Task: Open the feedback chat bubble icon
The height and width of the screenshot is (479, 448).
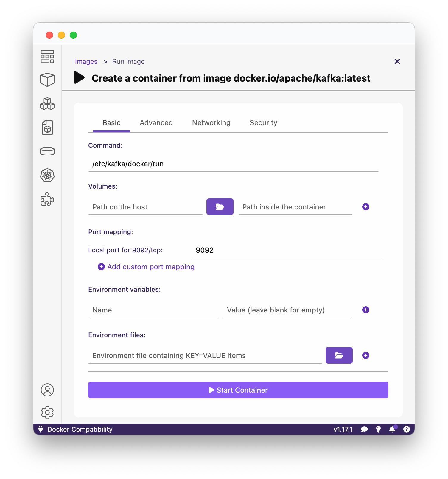Action: tap(364, 429)
